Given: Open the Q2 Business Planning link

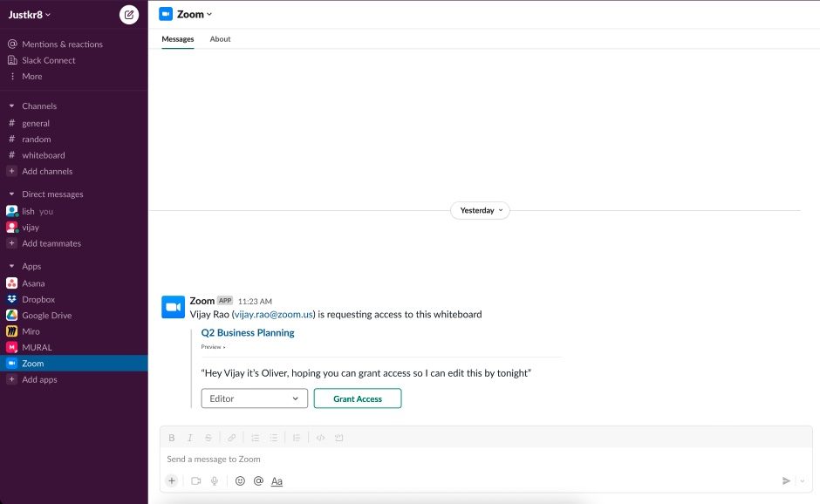Looking at the screenshot, I should 248,332.
